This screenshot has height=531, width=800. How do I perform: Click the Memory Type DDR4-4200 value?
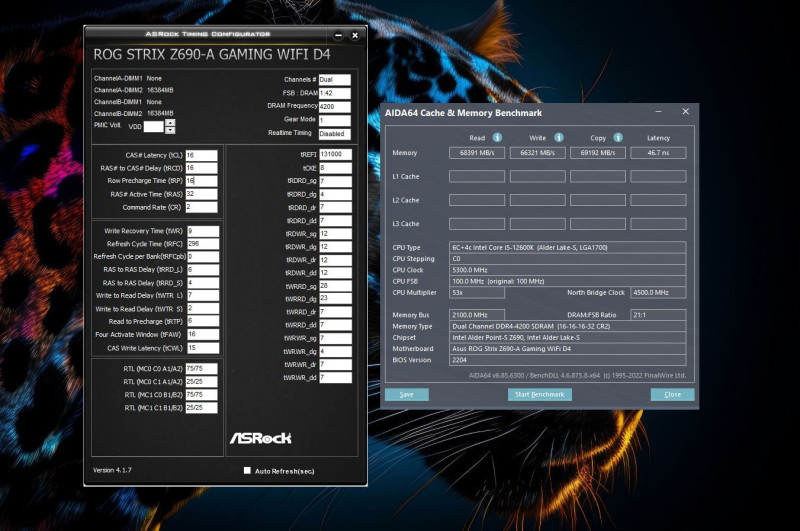click(x=568, y=326)
